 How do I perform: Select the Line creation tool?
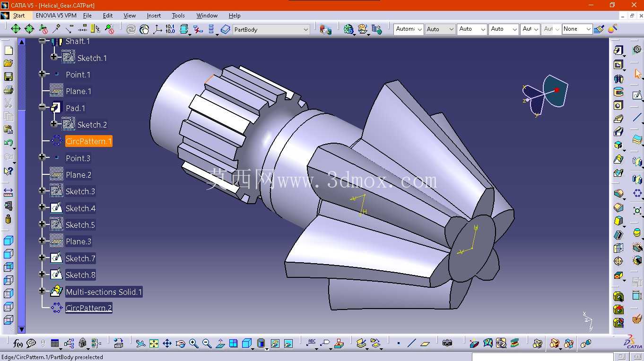[411, 344]
